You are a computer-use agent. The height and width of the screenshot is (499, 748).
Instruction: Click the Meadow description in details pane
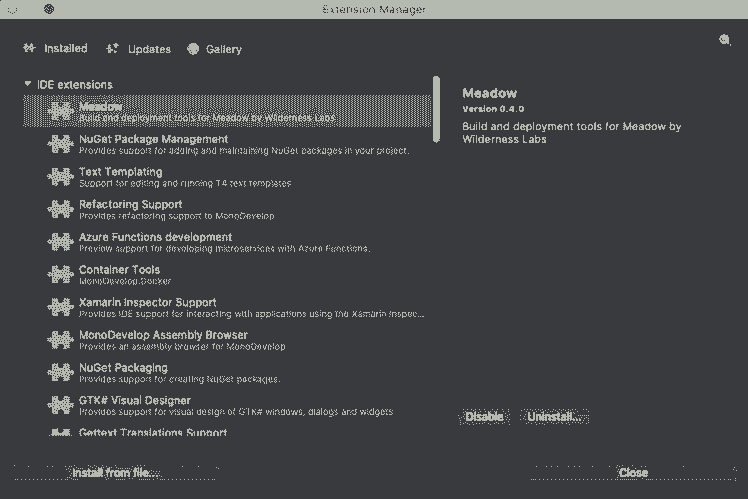[571, 133]
